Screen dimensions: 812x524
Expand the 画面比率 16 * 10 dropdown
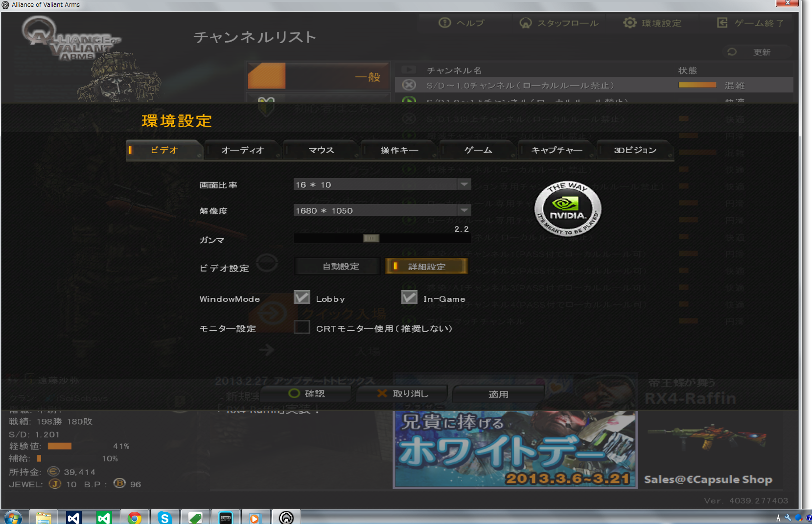[464, 184]
